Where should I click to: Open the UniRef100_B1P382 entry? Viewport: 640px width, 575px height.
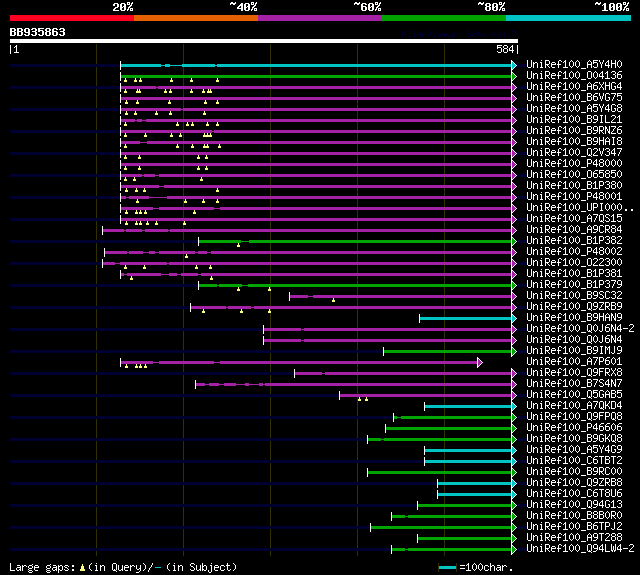click(574, 241)
